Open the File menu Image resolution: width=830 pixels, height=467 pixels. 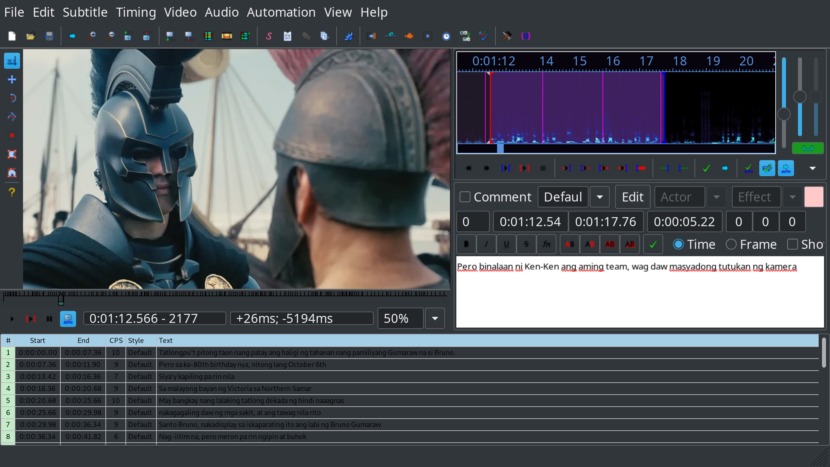click(14, 12)
